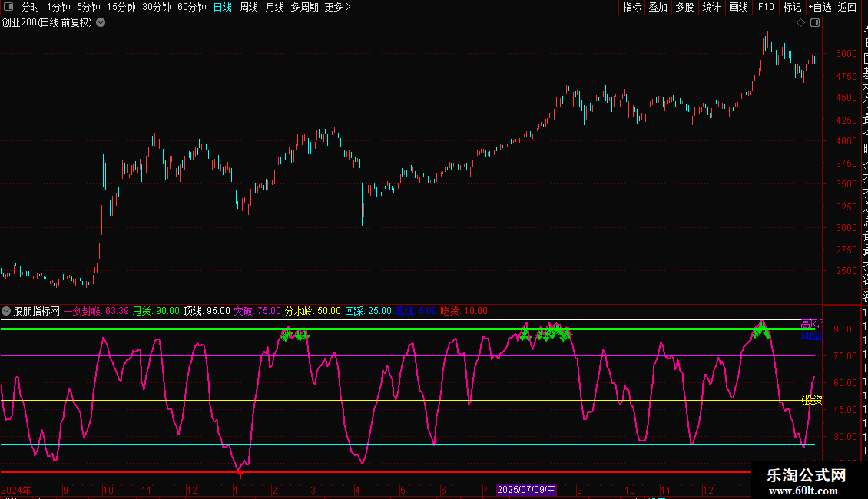Screen dimensions: 868x499
Task: Select the 周线 weekly period tab
Action: click(249, 7)
